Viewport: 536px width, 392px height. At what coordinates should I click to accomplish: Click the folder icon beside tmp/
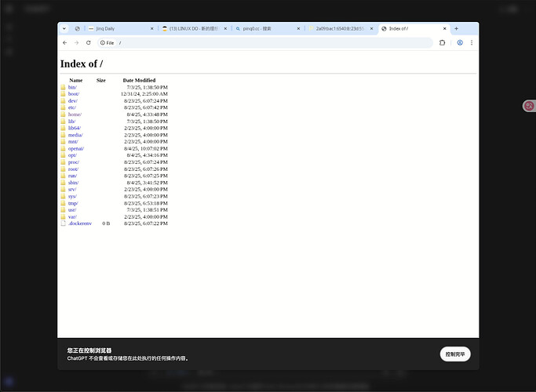point(63,203)
